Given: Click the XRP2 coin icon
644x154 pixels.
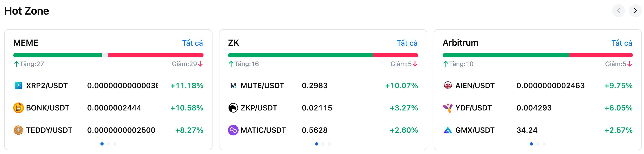Looking at the screenshot, I should pos(19,85).
